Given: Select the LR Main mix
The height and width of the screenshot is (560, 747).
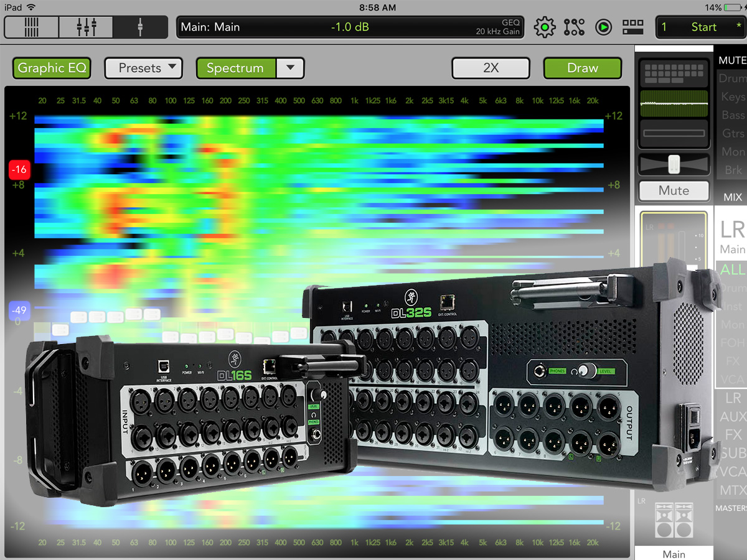Looking at the screenshot, I should [x=732, y=237].
